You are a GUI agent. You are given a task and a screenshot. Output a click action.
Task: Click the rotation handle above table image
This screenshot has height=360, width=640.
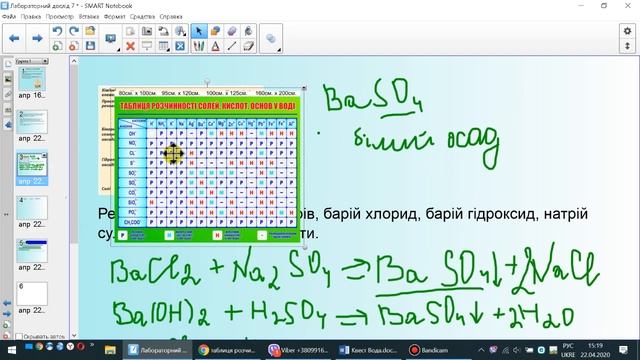point(207,82)
